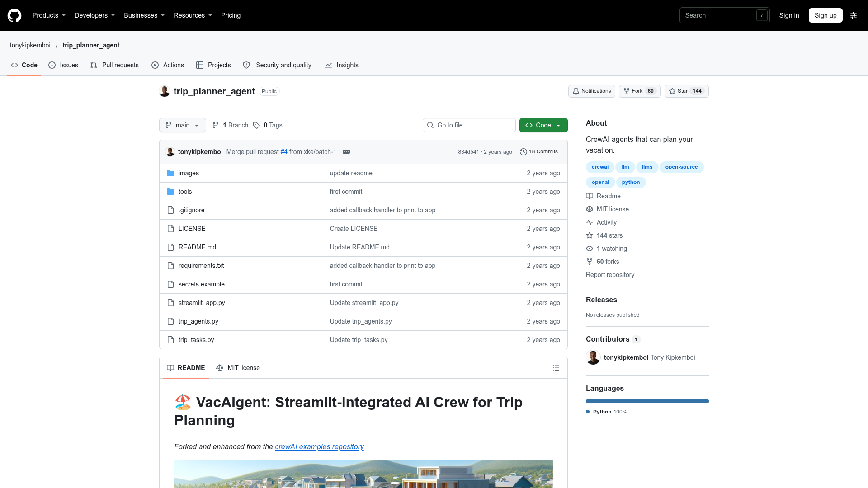
Task: Open the GitHub home logo
Action: pyautogui.click(x=14, y=15)
